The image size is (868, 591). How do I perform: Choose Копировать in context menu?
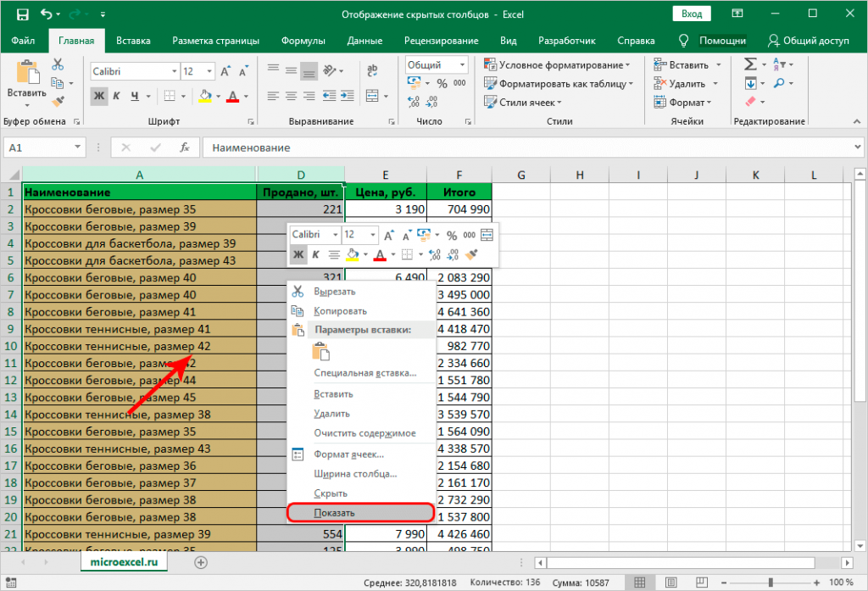coord(360,310)
